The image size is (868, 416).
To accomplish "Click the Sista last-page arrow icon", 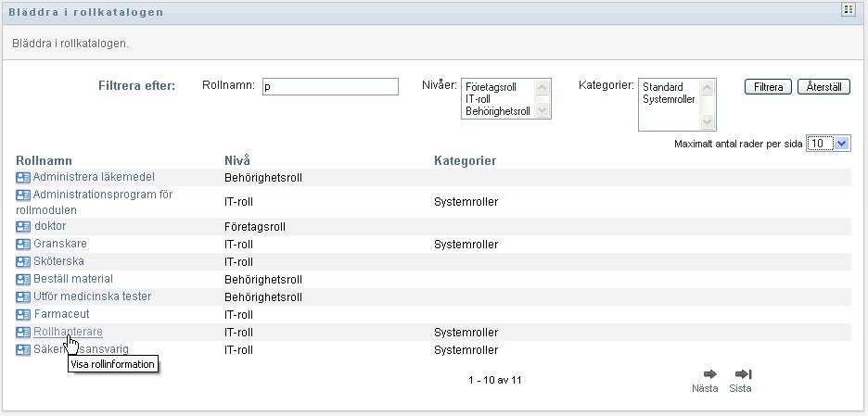I will (x=741, y=373).
